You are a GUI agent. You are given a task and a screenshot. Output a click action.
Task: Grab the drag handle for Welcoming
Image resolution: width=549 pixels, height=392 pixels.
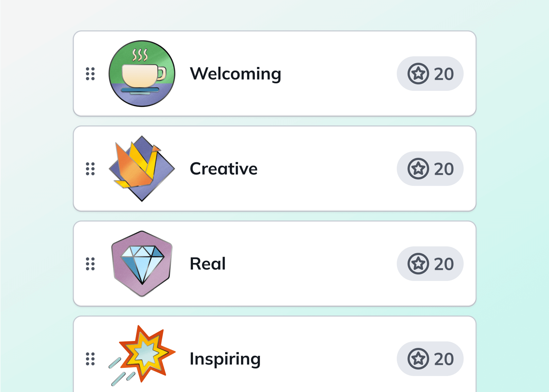click(x=90, y=74)
